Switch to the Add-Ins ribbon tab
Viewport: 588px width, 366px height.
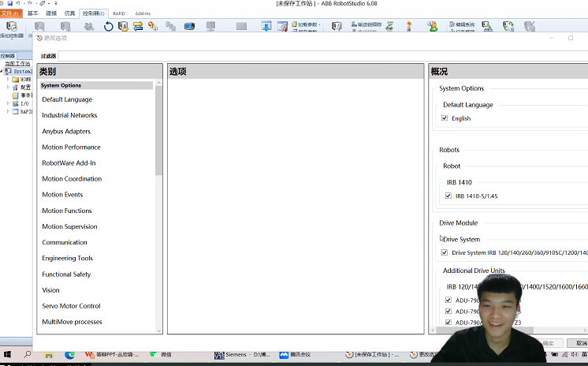(x=143, y=13)
